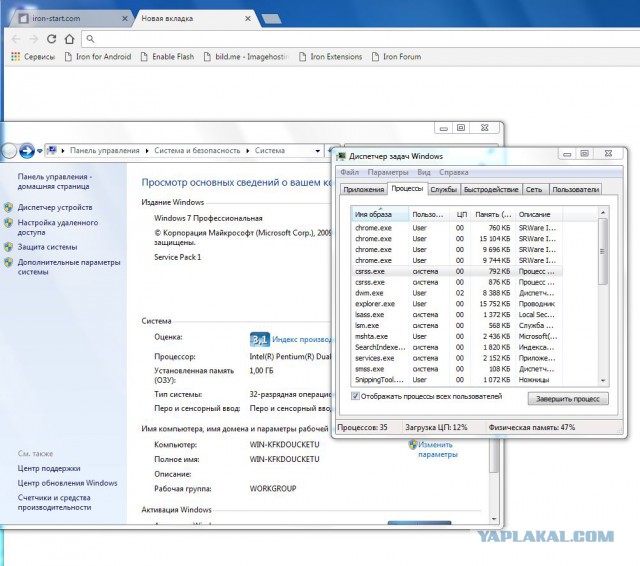Expand the arrow after Система и безопасность breadcrumb
The image size is (640, 566).
click(x=248, y=151)
